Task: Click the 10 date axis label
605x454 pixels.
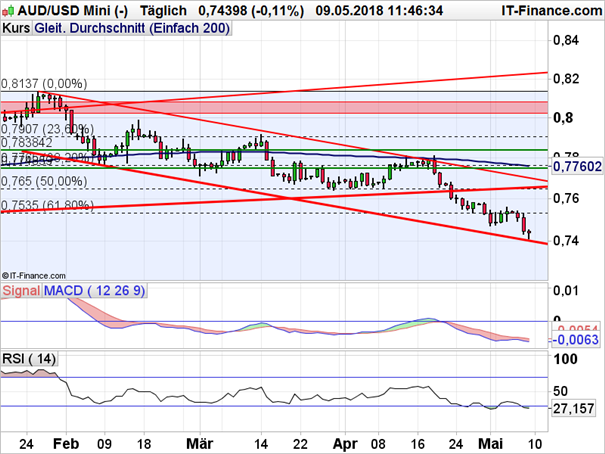Action: click(535, 444)
